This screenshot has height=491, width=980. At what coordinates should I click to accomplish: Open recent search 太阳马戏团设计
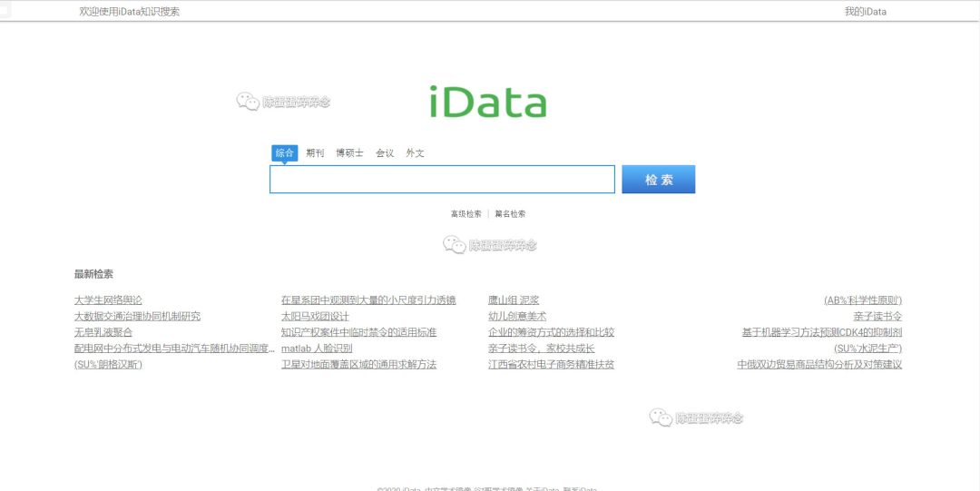pos(315,317)
